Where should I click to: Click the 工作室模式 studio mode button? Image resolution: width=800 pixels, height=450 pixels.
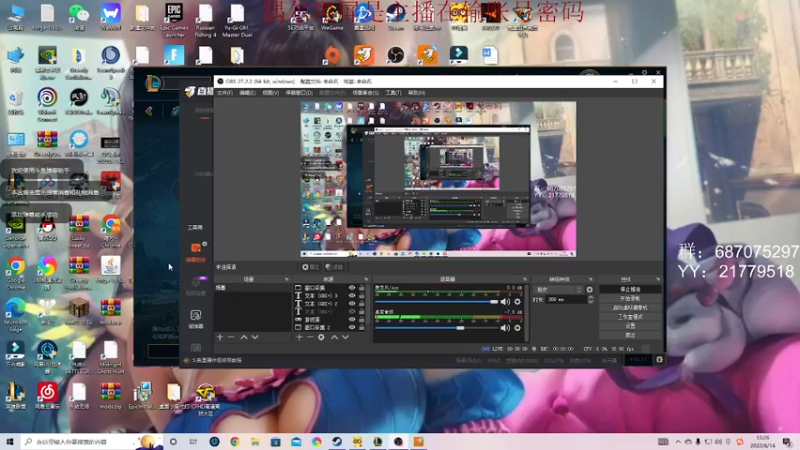(630, 317)
